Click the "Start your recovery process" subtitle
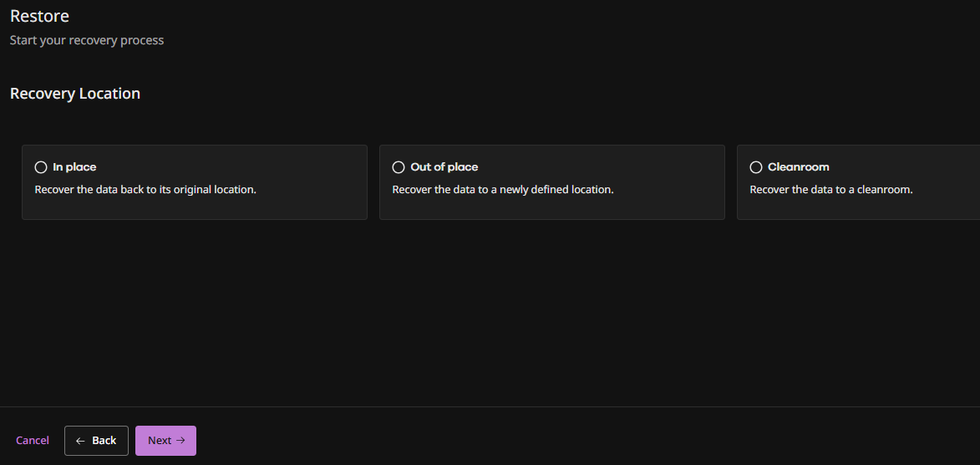Image resolution: width=980 pixels, height=465 pixels. click(x=87, y=40)
